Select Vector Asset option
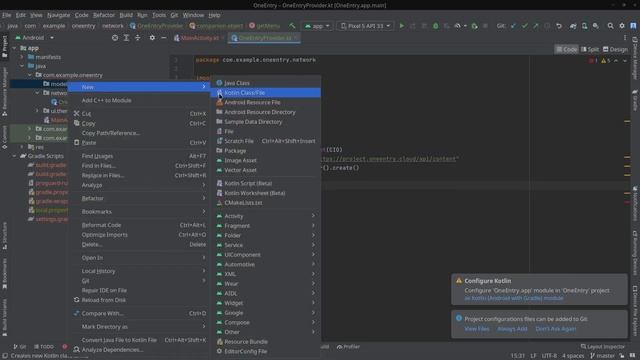Image resolution: width=640 pixels, height=360 pixels. 265,170
